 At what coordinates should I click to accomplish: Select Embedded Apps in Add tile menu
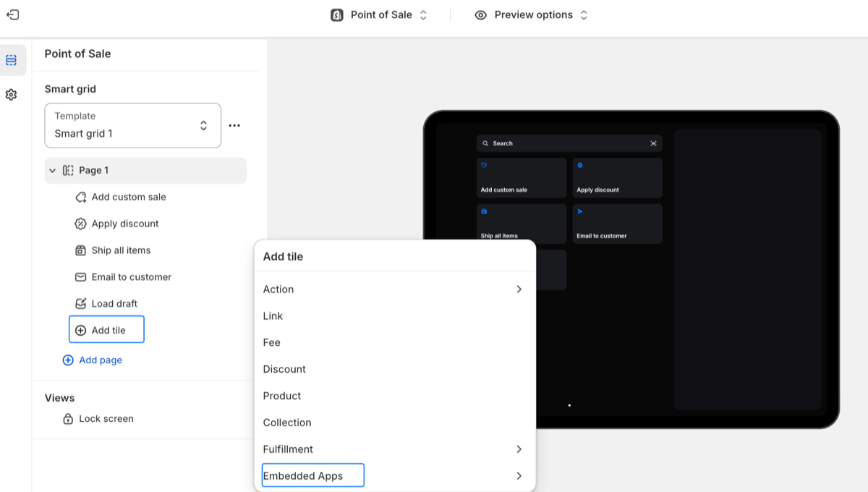pyautogui.click(x=312, y=475)
